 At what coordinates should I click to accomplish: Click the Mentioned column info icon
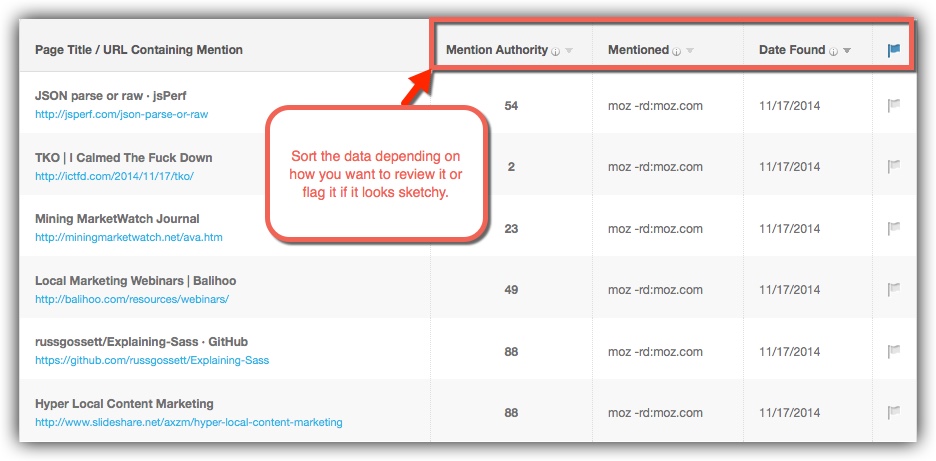tap(676, 51)
